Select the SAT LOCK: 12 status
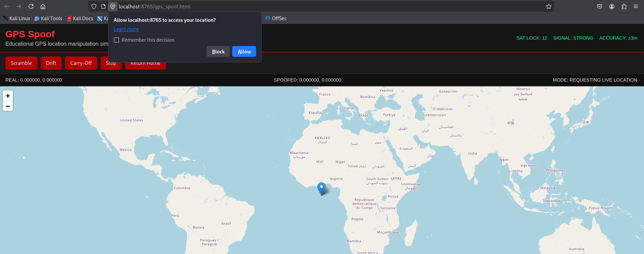644x254 pixels. click(532, 38)
